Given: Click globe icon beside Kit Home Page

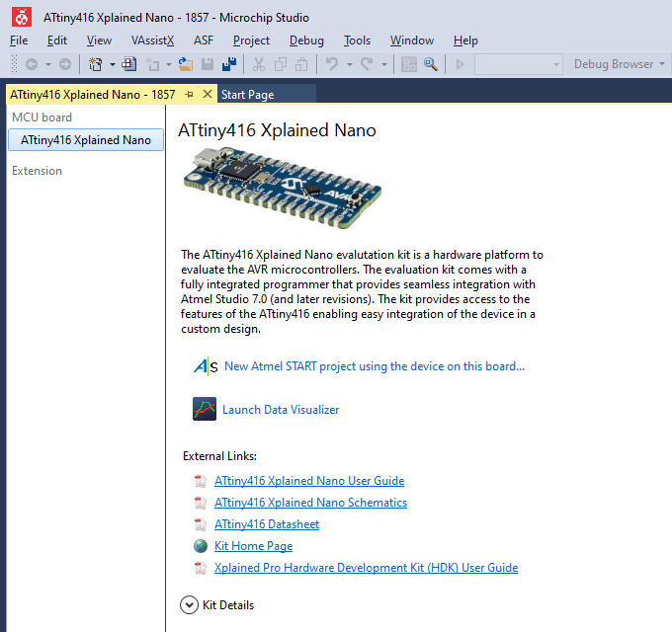Looking at the screenshot, I should [x=201, y=546].
